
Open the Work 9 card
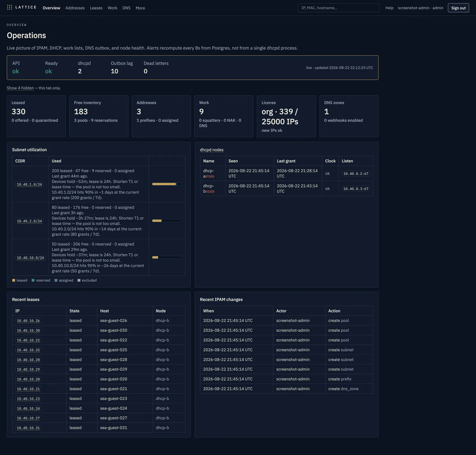pyautogui.click(x=224, y=116)
